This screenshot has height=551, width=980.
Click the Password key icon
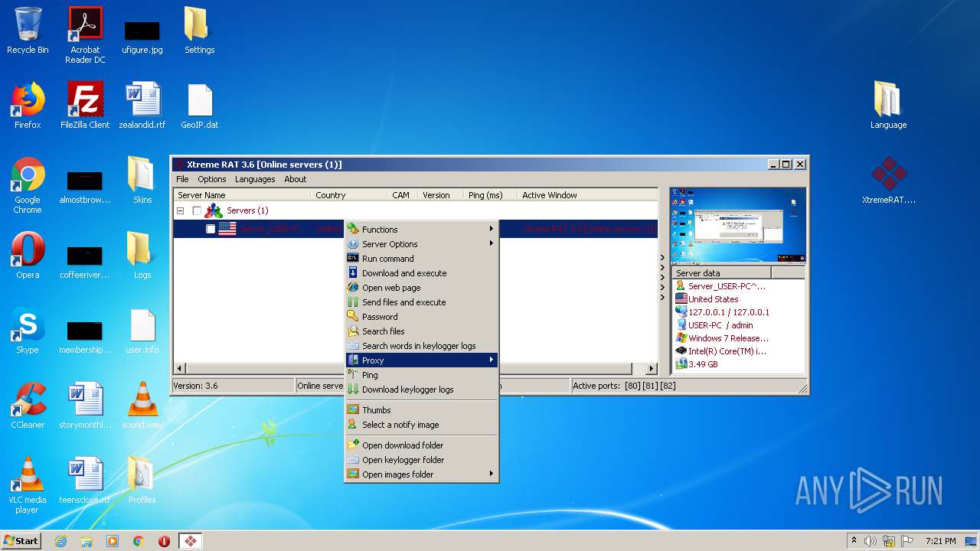(x=353, y=316)
